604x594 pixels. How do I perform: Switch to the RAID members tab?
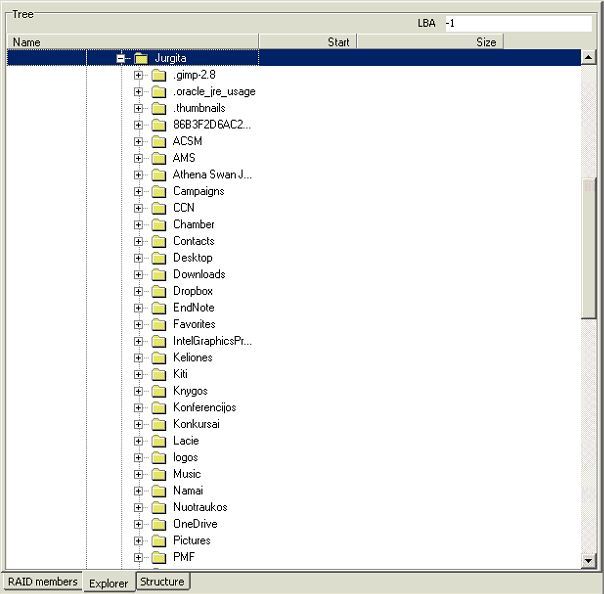[42, 582]
